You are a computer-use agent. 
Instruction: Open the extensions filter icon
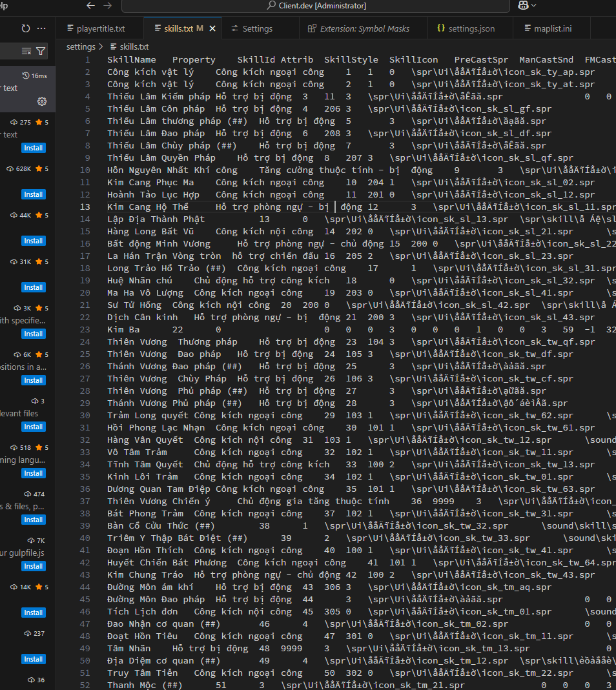click(x=41, y=51)
